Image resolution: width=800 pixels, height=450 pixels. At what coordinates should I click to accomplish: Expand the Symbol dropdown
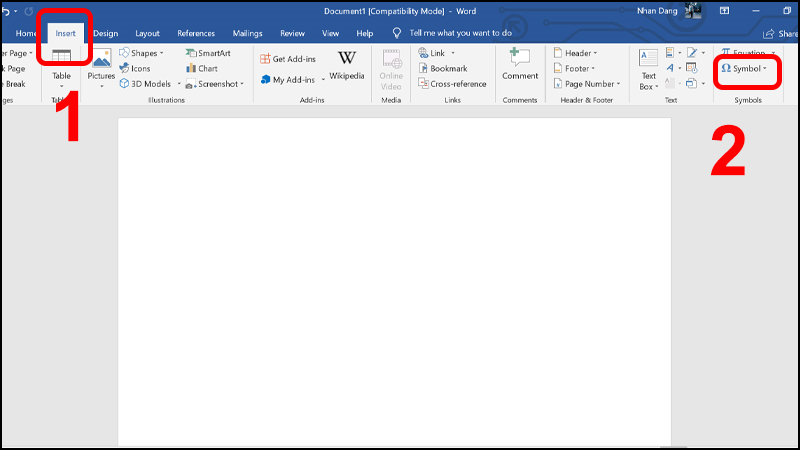pyautogui.click(x=744, y=68)
